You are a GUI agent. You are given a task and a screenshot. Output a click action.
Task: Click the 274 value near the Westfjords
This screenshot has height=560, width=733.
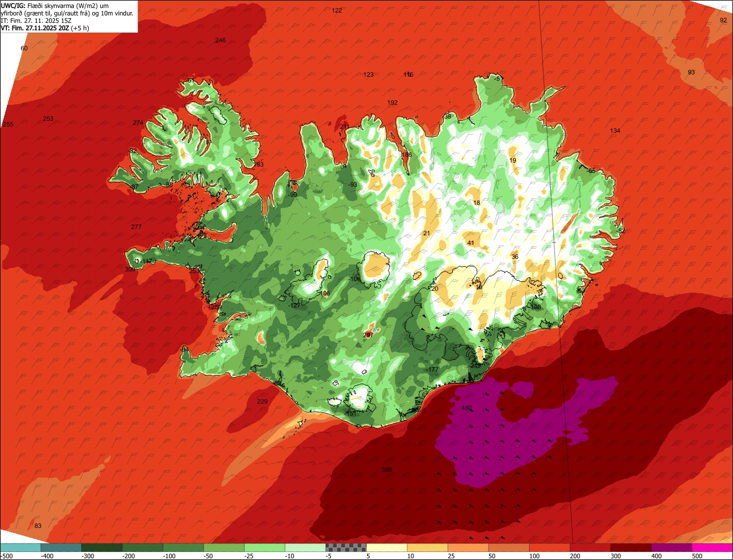[x=138, y=123]
